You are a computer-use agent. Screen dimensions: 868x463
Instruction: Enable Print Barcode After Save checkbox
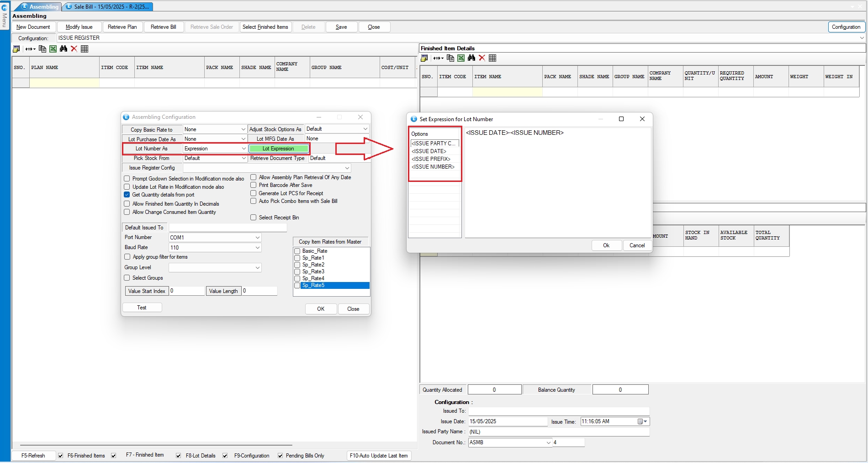point(254,185)
